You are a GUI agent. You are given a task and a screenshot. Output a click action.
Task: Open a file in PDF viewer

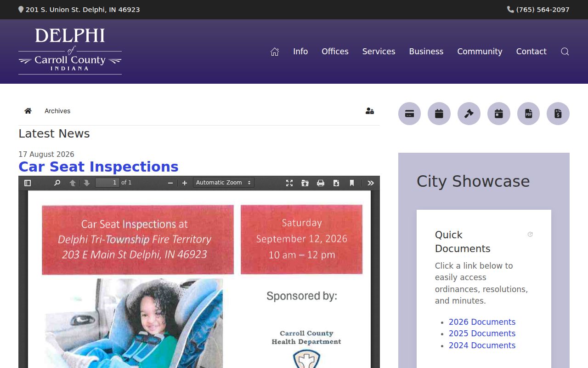click(305, 183)
